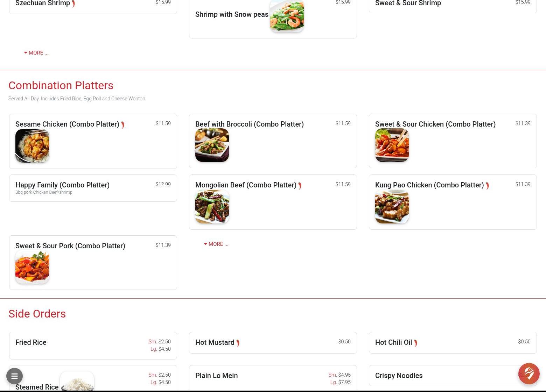Click the $11.59 price for Sesame Chicken

(163, 123)
